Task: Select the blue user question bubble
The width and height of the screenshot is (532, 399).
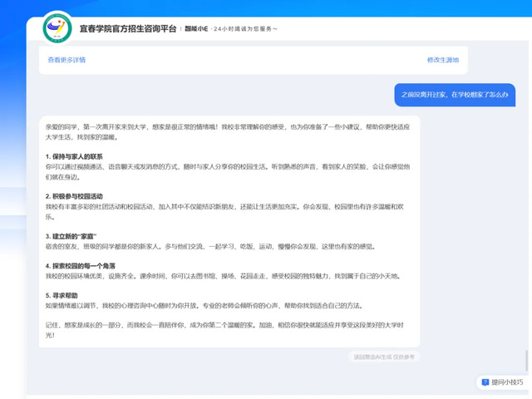Action: [454, 95]
